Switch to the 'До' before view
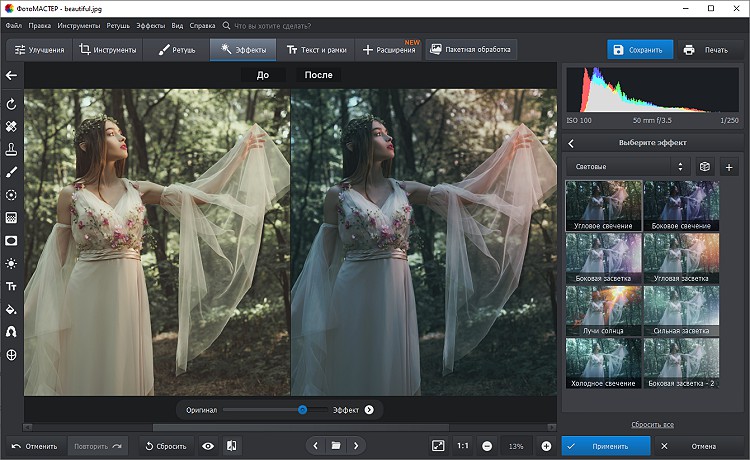Screen dimensions: 750x460 pos(262,75)
